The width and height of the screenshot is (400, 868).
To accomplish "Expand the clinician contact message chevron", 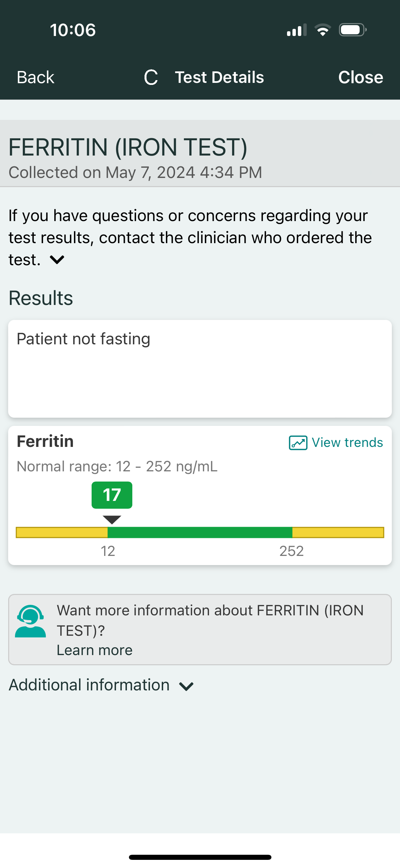I will tap(57, 260).
